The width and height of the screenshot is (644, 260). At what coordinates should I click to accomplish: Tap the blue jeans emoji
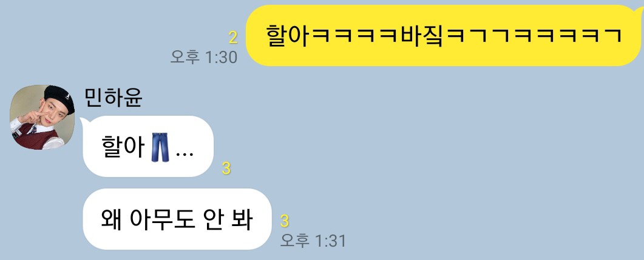160,147
